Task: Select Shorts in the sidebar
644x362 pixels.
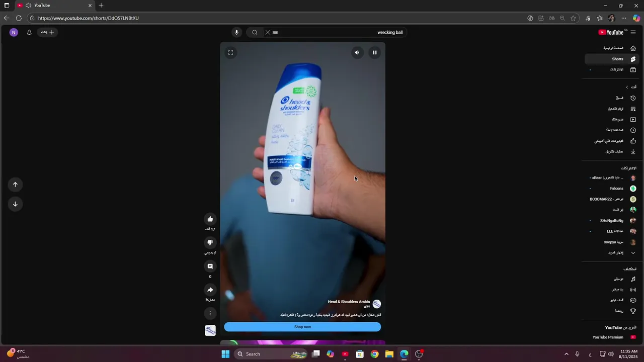Action: pyautogui.click(x=612, y=59)
